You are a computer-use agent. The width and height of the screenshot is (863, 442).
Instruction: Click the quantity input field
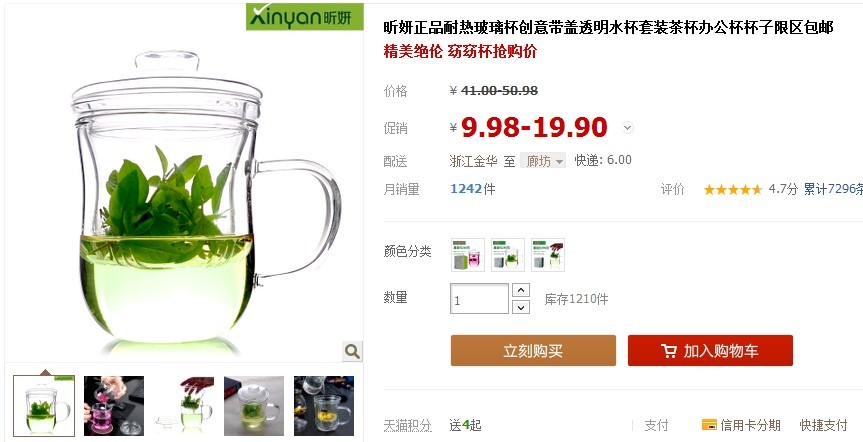(479, 299)
